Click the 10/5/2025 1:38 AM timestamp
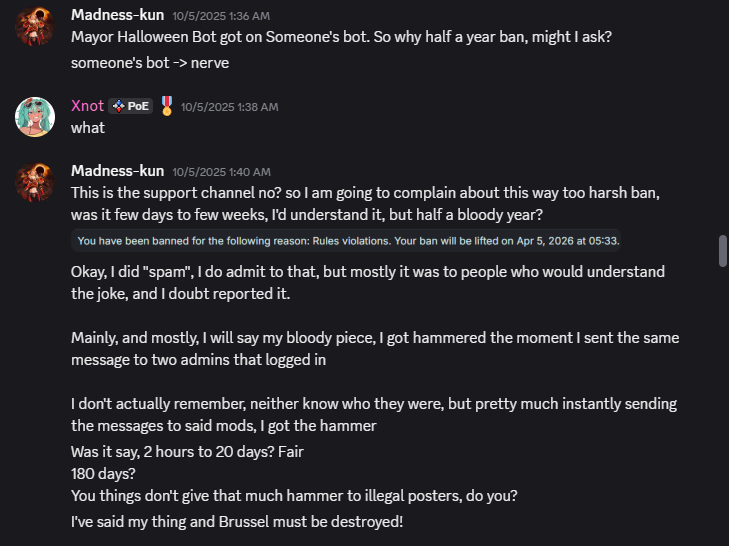Viewport: 729px width, 546px height. pyautogui.click(x=229, y=107)
